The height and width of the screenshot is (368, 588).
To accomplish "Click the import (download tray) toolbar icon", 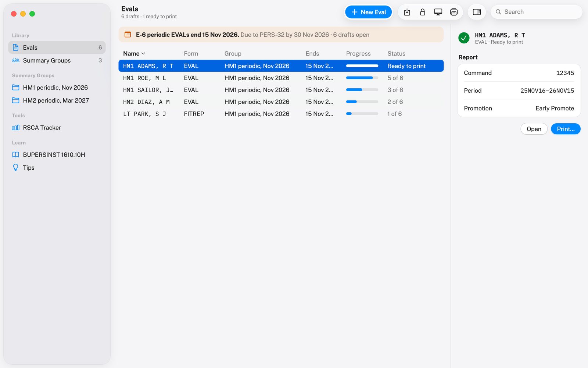I will coord(407,12).
